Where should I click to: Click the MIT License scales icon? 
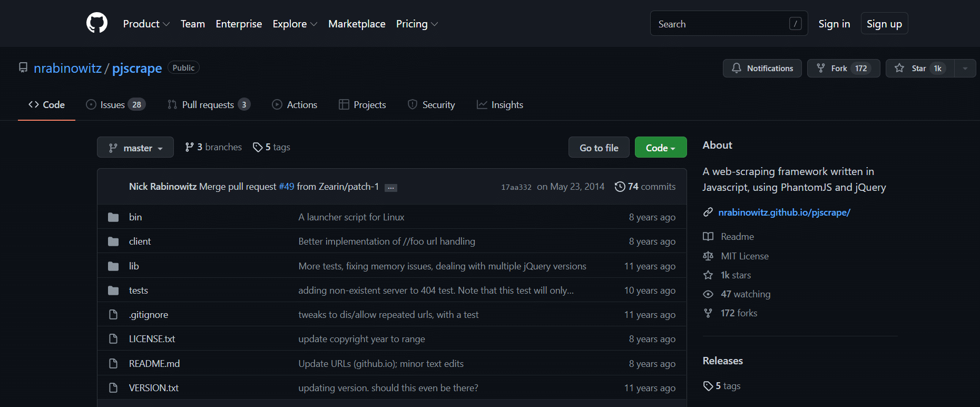point(708,256)
